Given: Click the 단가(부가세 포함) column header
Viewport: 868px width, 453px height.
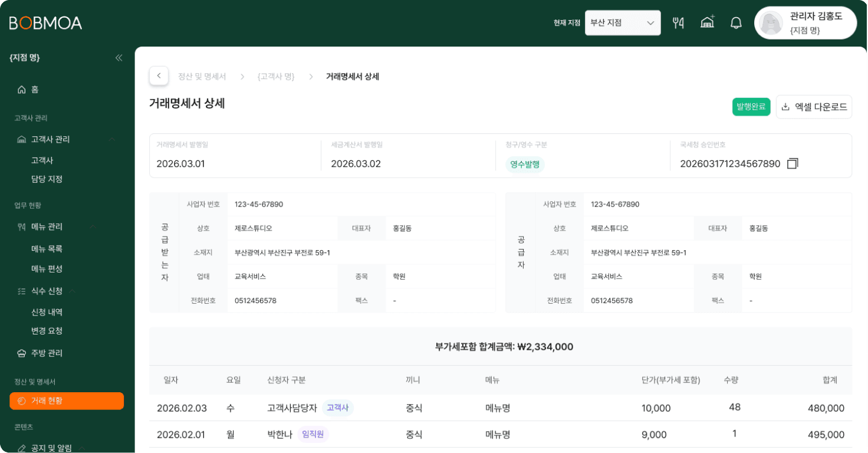Looking at the screenshot, I should (670, 380).
